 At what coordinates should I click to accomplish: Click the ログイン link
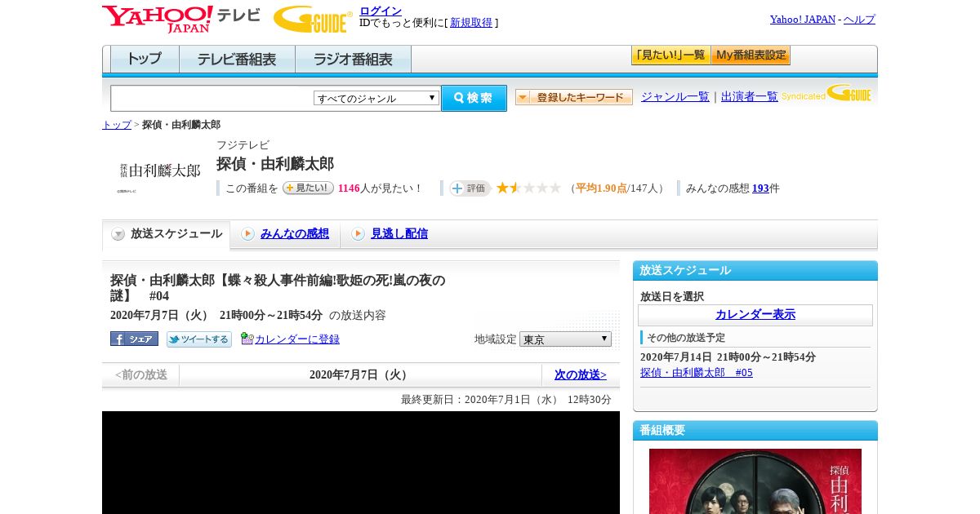381,11
